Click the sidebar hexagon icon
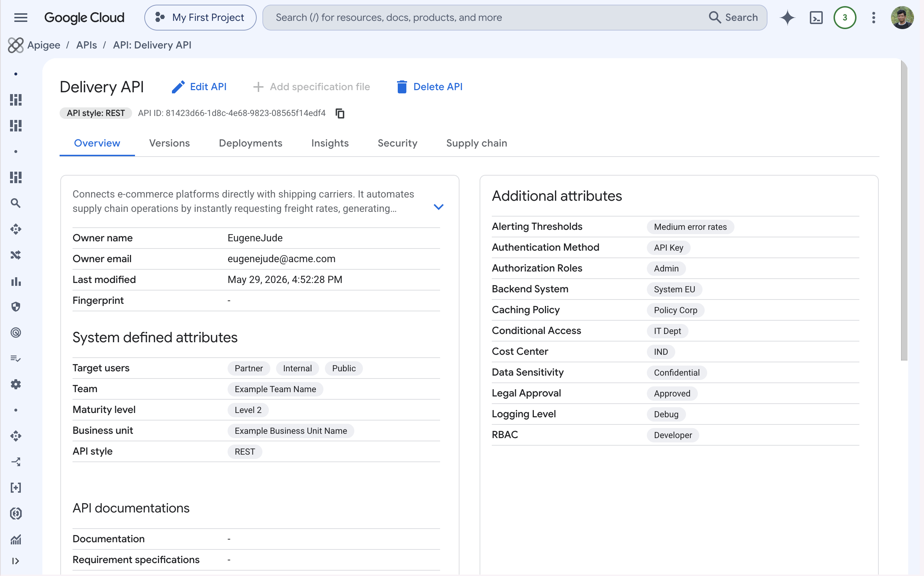The image size is (924, 576). coord(15,514)
